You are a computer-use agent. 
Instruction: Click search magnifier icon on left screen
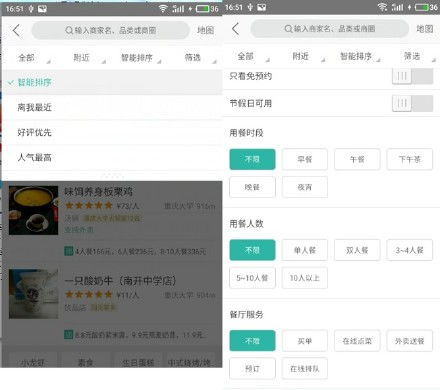pyautogui.click(x=69, y=30)
